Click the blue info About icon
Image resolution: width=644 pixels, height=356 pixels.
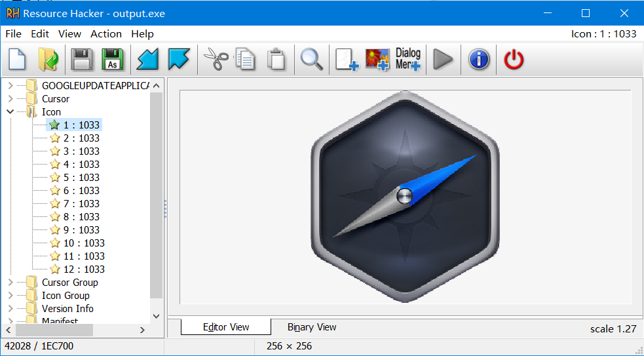point(479,60)
